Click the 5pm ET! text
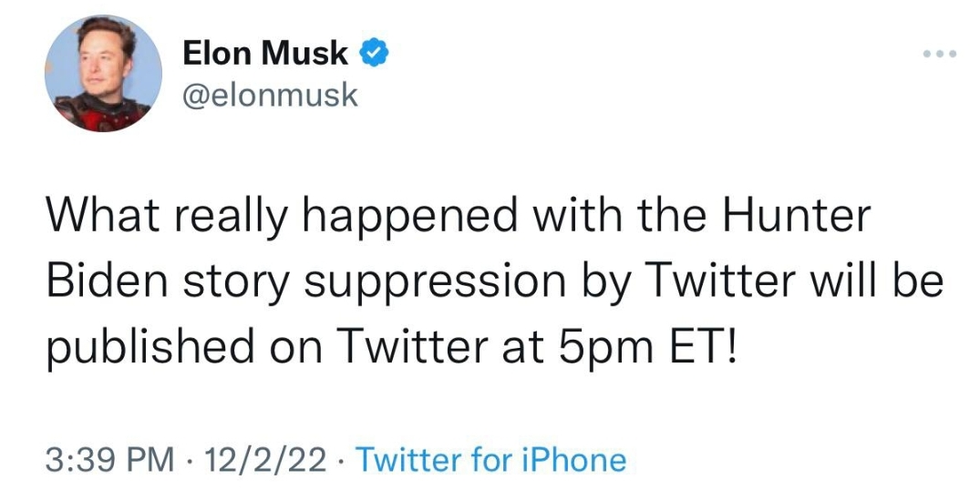 point(647,346)
